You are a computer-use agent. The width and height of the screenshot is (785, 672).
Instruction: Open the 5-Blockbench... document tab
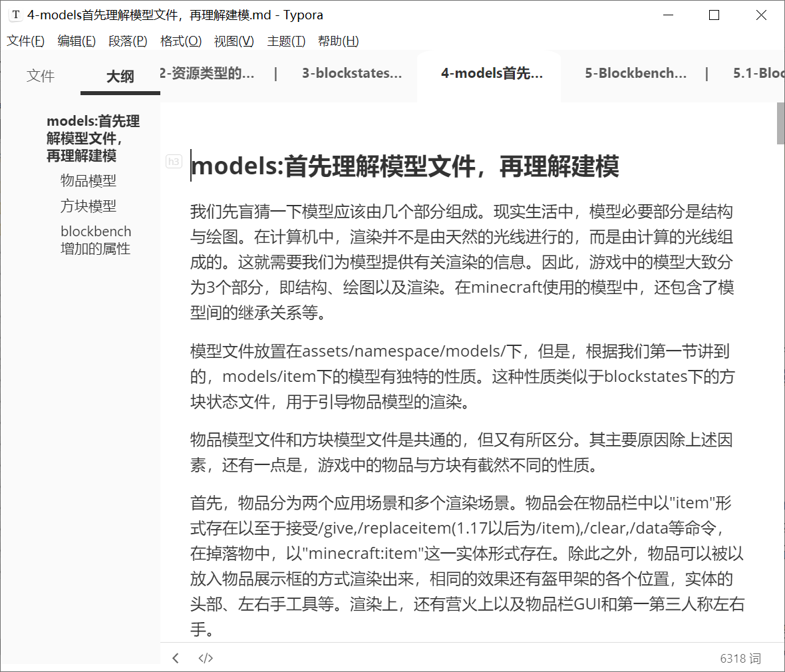coord(636,73)
